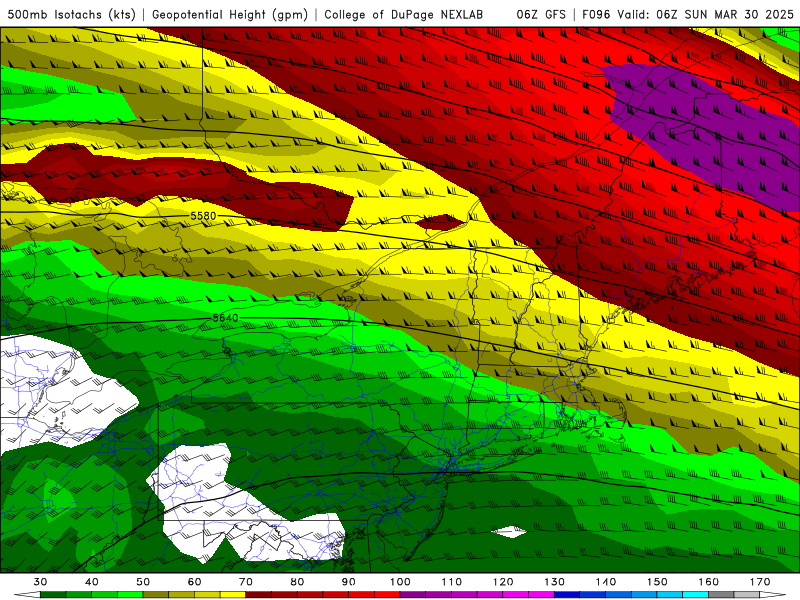Click the colorbar label 30

(x=40, y=582)
